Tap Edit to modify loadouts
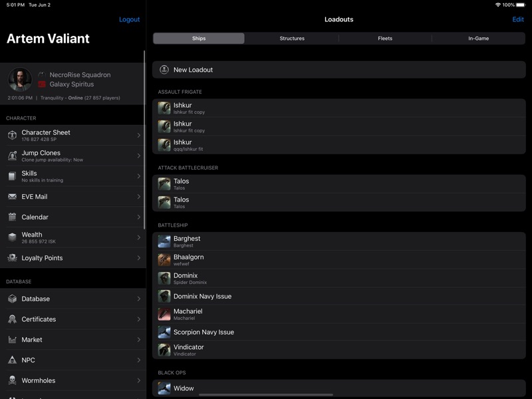This screenshot has height=399, width=532. [518, 19]
